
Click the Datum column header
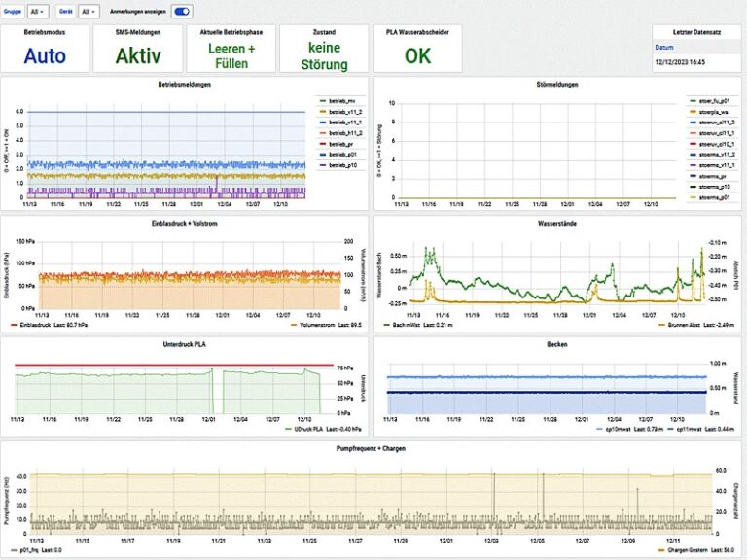pos(663,47)
